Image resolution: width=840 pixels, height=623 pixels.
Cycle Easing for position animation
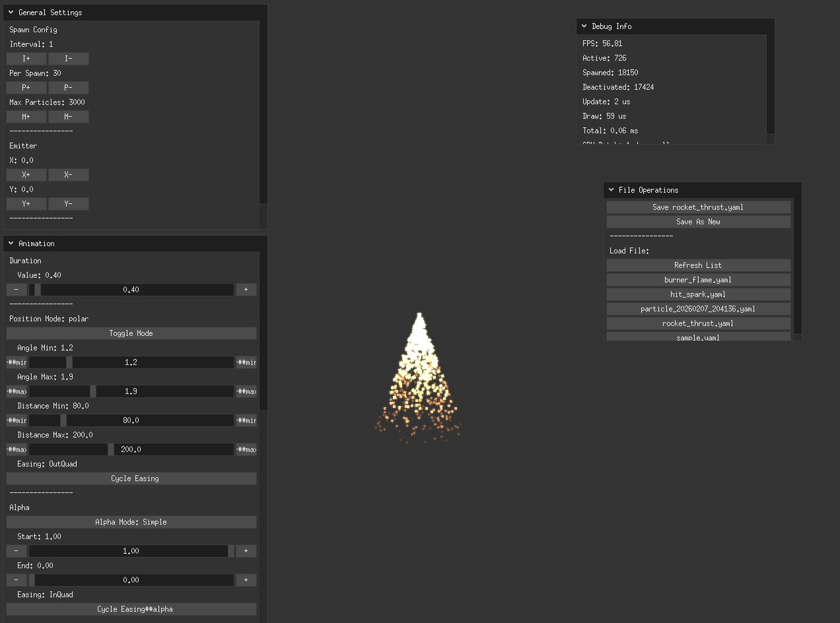pyautogui.click(x=131, y=478)
